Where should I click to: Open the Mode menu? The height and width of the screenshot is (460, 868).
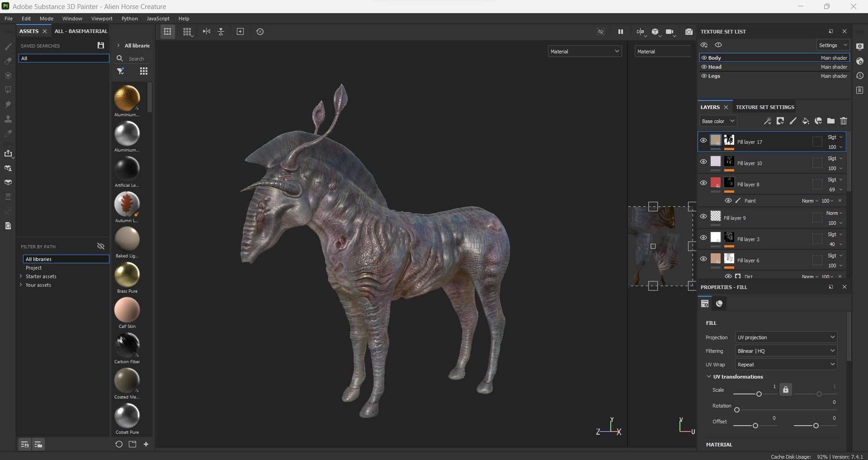coord(47,19)
